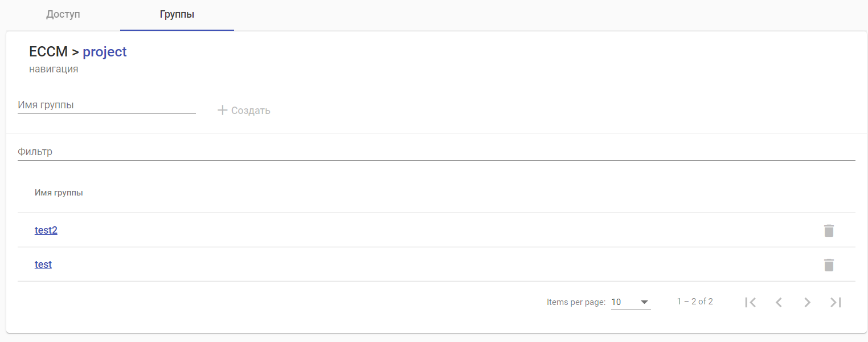Jump to the last page
Screen dimensions: 868x342
pyautogui.click(x=836, y=302)
